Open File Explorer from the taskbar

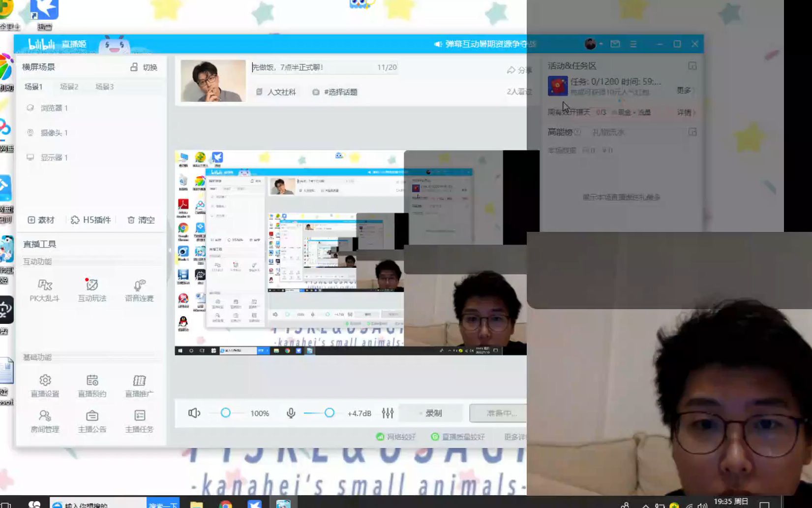[x=197, y=505]
